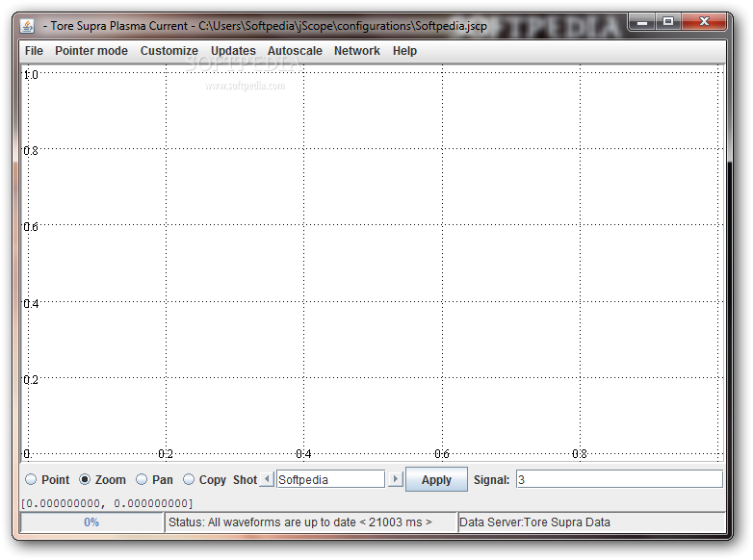Image resolution: width=753 pixels, height=560 pixels.
Task: Click the 0.8 x-axis label
Action: pos(580,453)
